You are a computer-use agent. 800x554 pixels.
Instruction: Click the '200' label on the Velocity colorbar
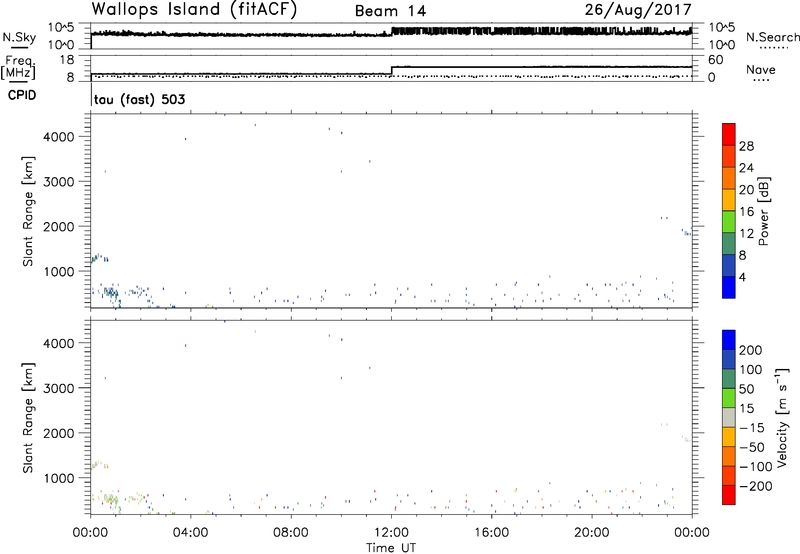(751, 350)
